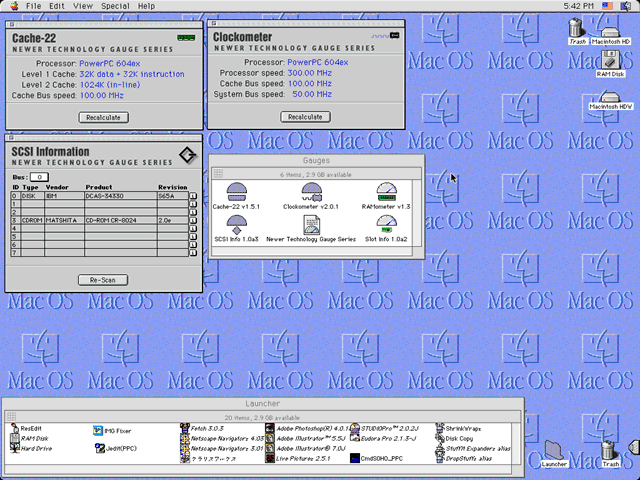Click the Gauges window title bar
Viewport: 640px width, 480px height.
pos(316,160)
